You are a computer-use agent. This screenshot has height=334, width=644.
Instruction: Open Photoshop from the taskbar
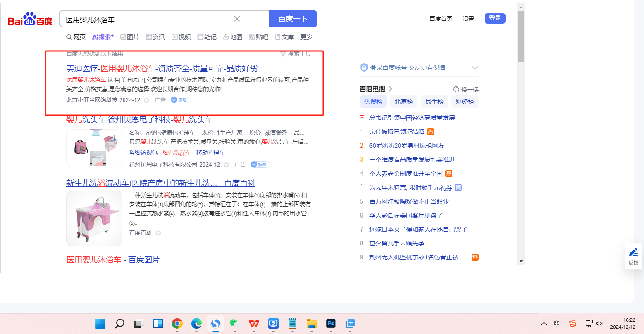(x=331, y=324)
